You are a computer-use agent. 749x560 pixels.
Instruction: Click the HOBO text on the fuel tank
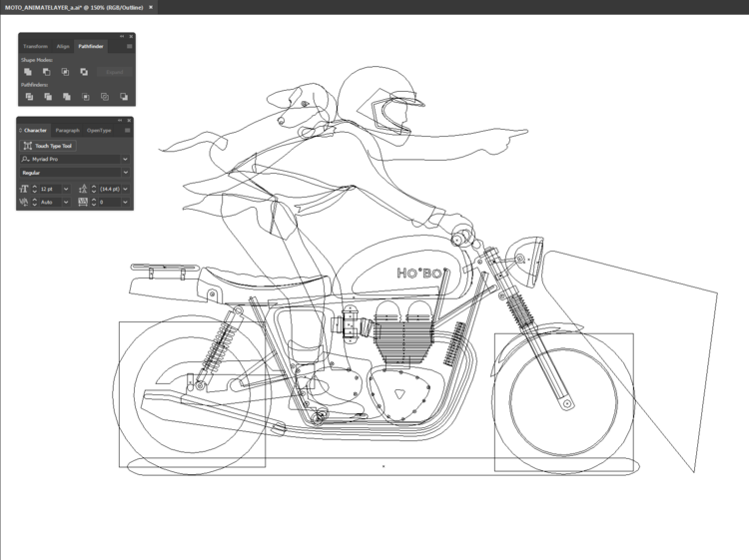[420, 274]
